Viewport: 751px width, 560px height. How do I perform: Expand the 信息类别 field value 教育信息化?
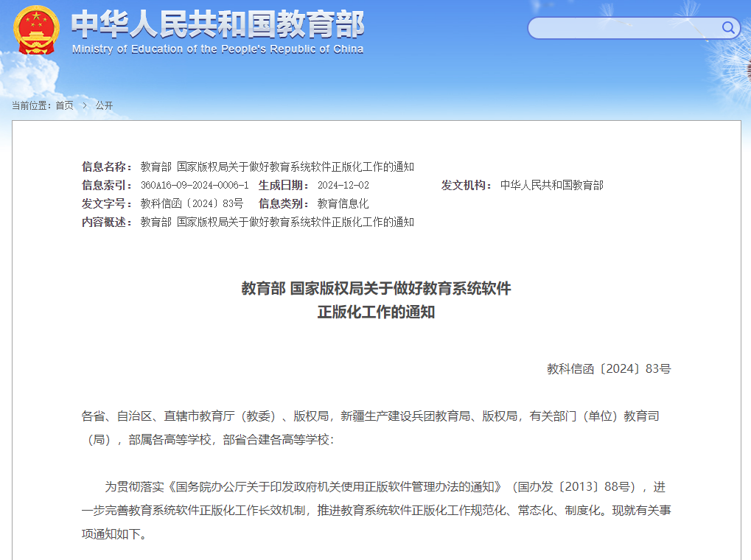(x=343, y=203)
